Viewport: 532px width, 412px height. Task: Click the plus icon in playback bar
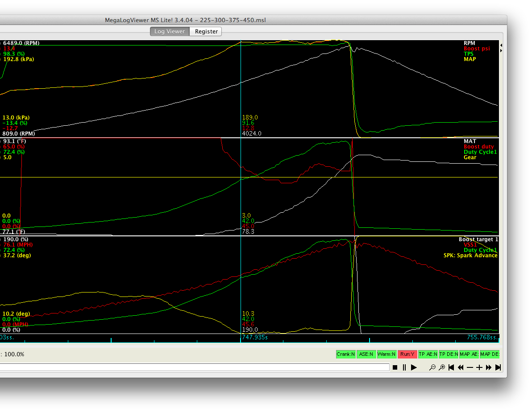click(479, 367)
